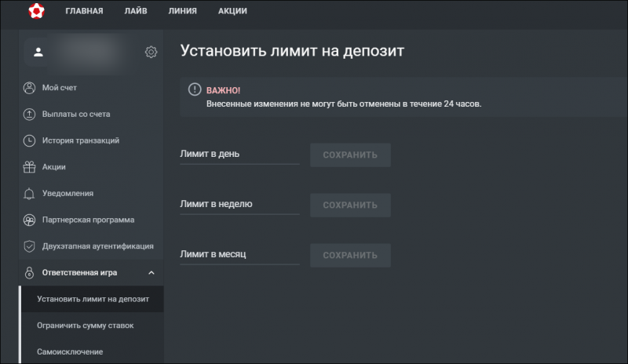Focus the Лимит в месяц input field
Viewport: 628px width, 364px height.
[239, 255]
